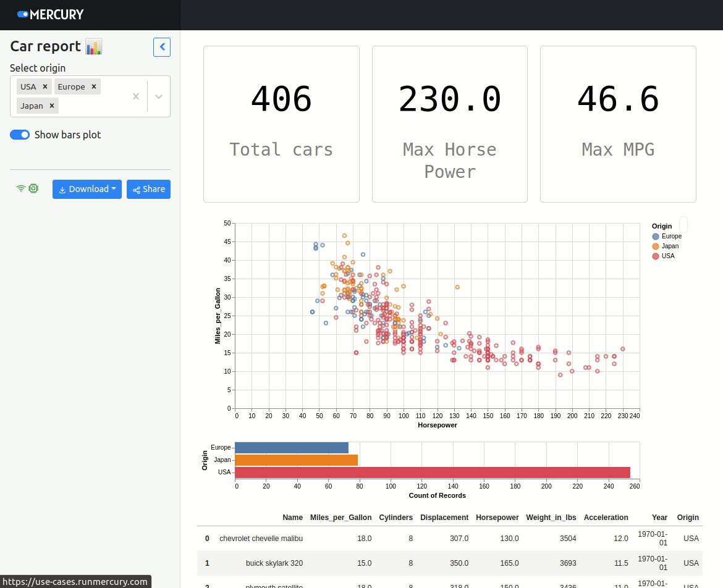Remove the Japan tag via its x
Image resolution: width=723 pixels, height=588 pixels.
point(51,106)
